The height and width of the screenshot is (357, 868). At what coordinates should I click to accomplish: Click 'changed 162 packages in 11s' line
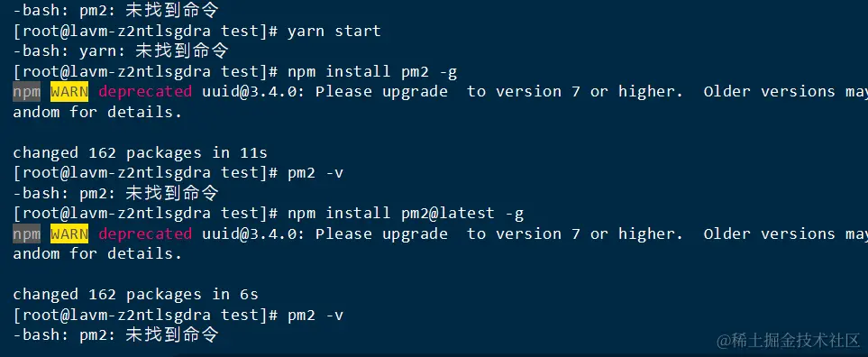[x=140, y=152]
